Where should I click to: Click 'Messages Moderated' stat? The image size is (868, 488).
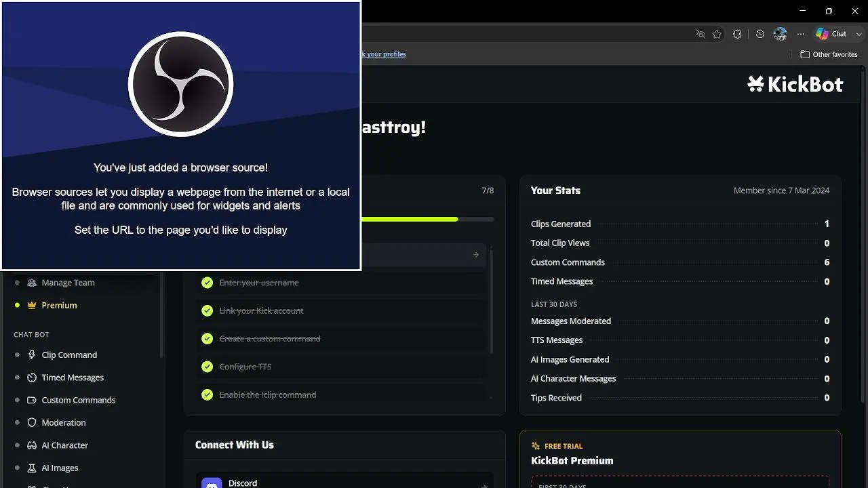point(680,321)
